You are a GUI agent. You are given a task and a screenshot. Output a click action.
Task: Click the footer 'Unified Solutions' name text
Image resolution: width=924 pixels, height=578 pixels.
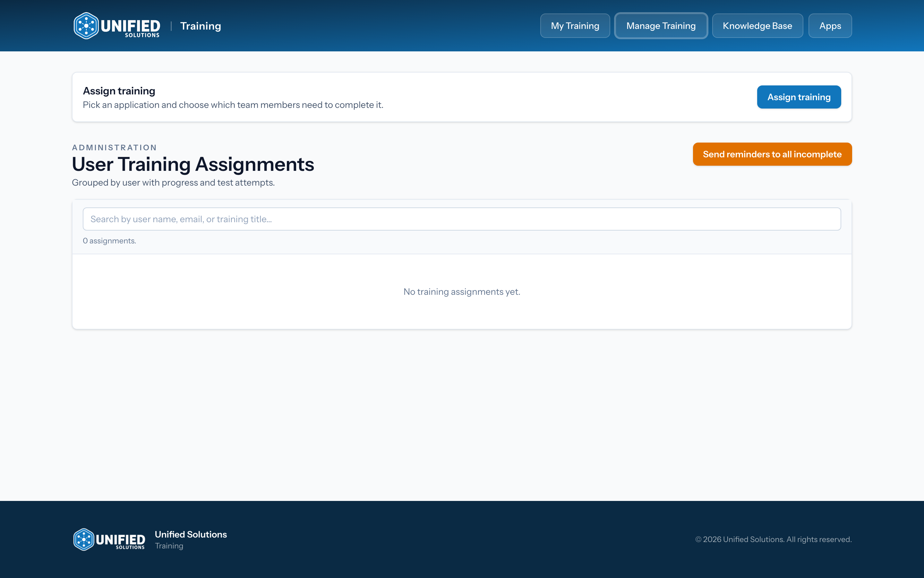point(191,534)
